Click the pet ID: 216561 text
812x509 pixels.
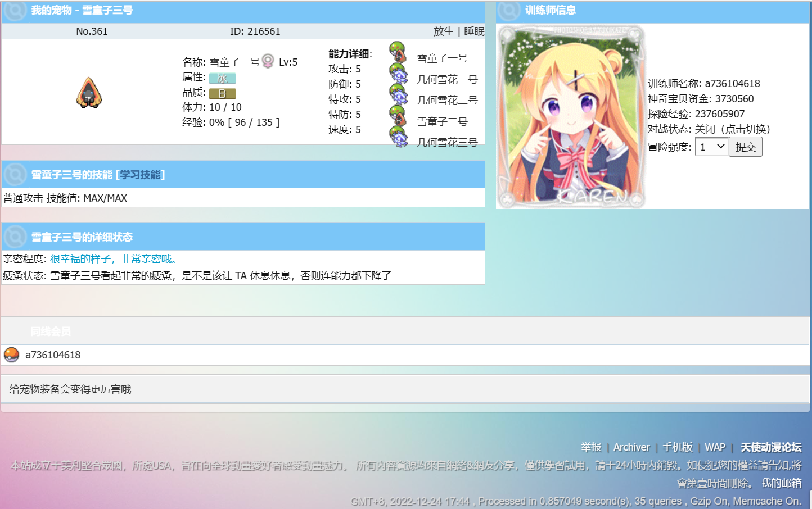point(255,31)
